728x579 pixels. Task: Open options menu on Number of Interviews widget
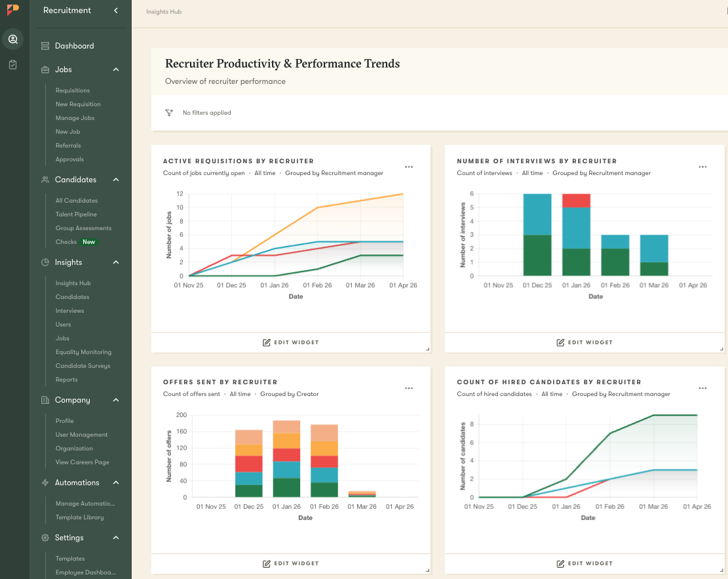[702, 167]
